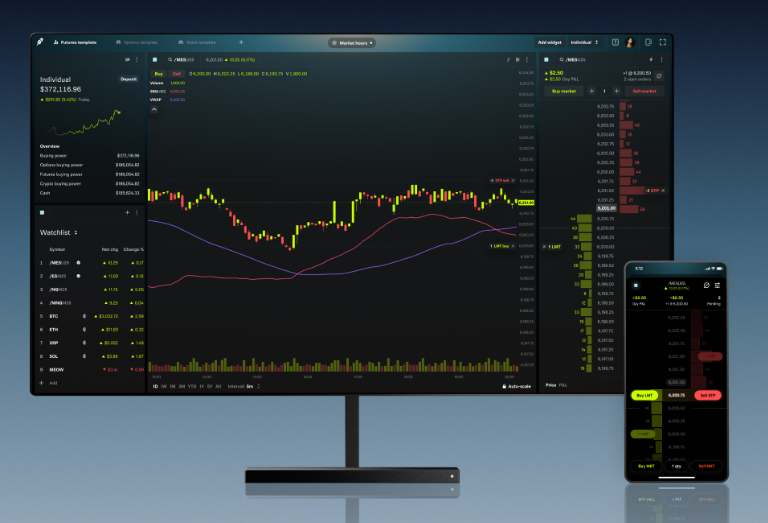
Task: Open the Market hours status pill
Action: (x=352, y=43)
